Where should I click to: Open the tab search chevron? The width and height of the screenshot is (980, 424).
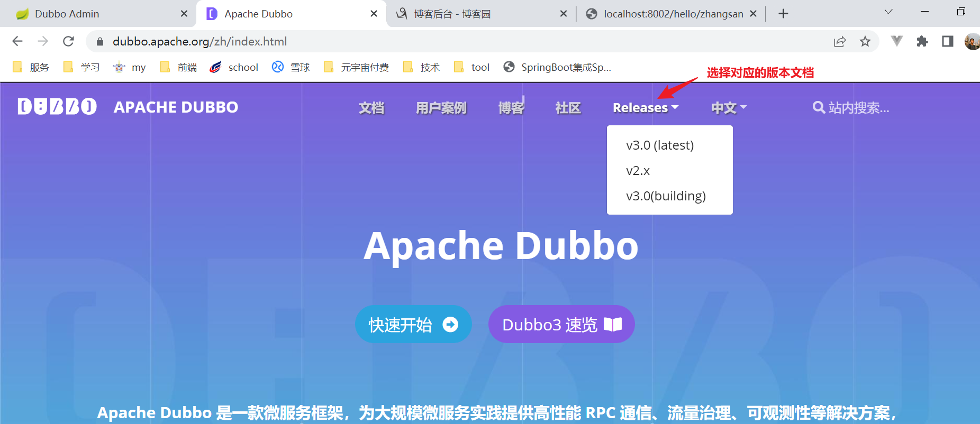click(x=888, y=12)
